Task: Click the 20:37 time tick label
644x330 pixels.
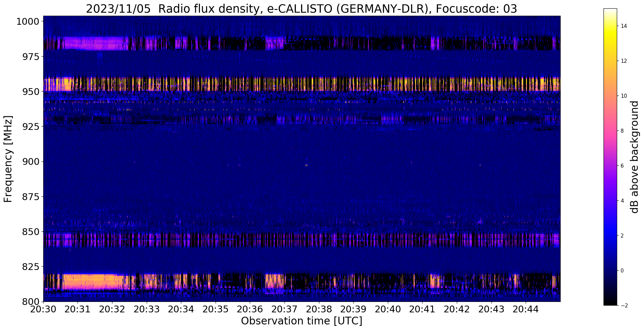Action: point(284,309)
